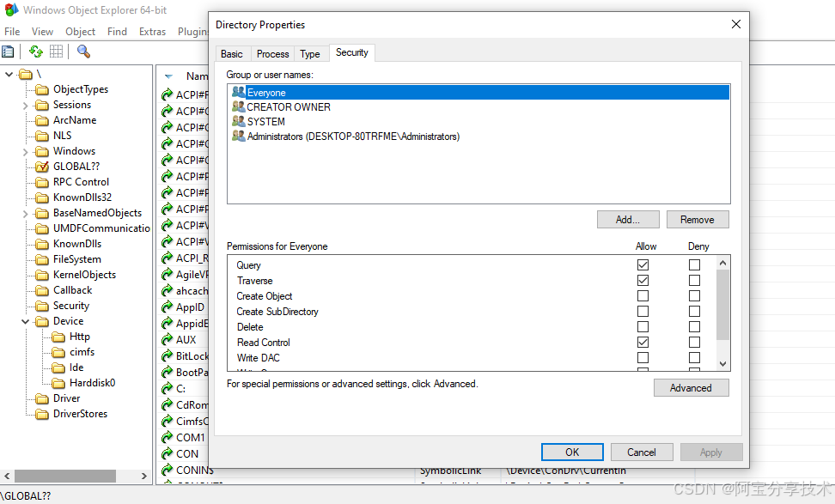
Task: Click the CONIN$ symbolic link icon
Action: click(168, 470)
